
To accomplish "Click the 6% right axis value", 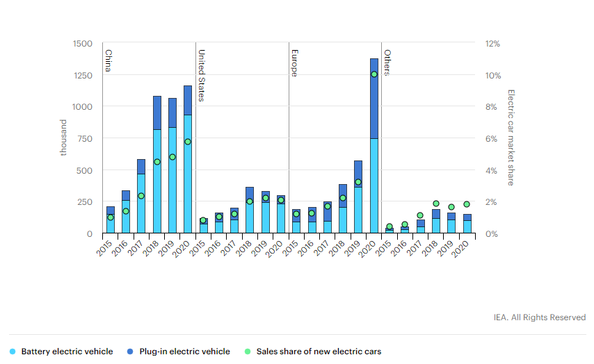I will [491, 139].
